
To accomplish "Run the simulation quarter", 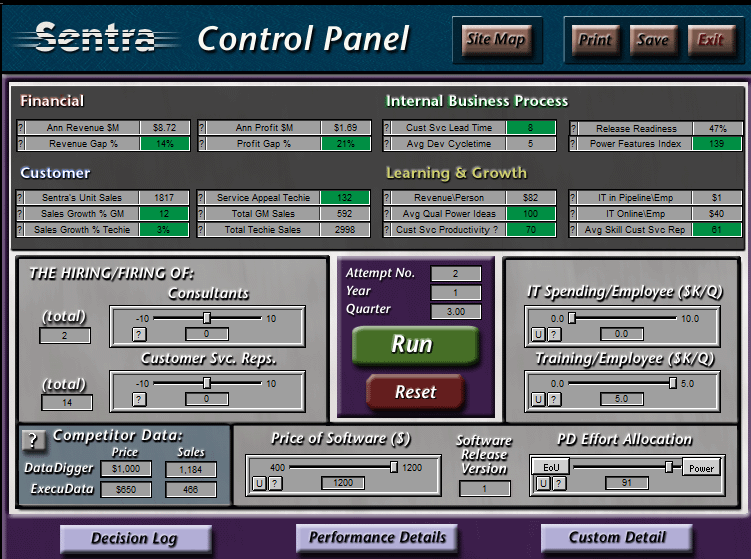I will (x=415, y=345).
